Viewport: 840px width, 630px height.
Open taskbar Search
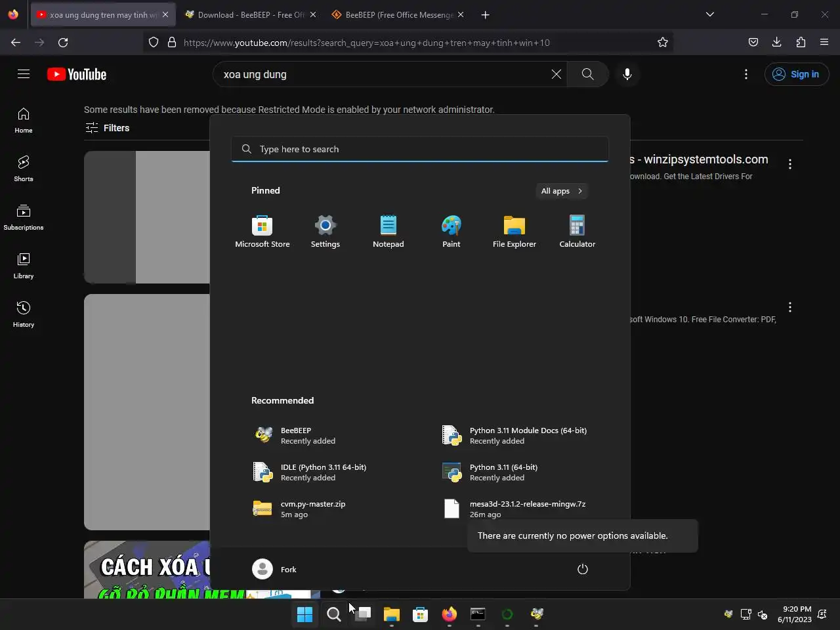(334, 614)
